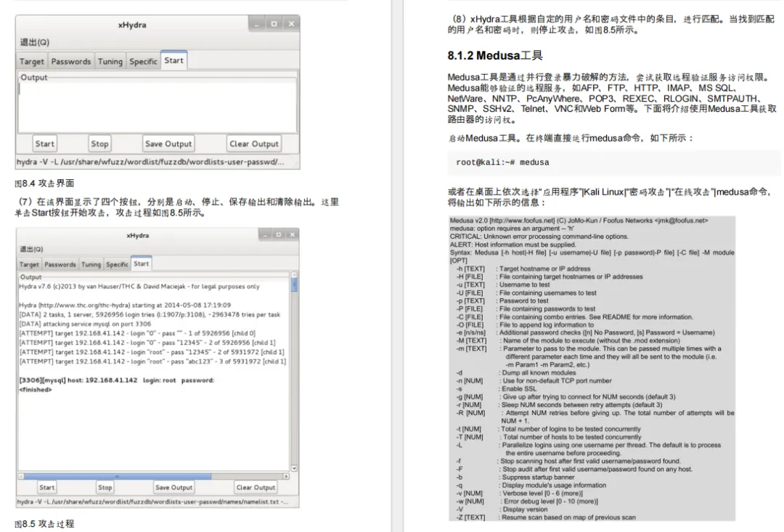Click the caption 图8.4 攻击界面
This screenshot has height=532, width=784.
[x=44, y=183]
